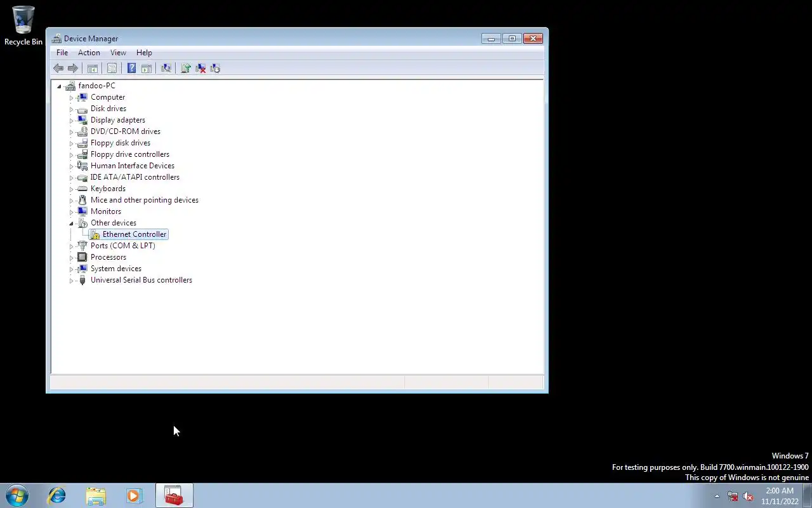Image resolution: width=812 pixels, height=508 pixels.
Task: Expand the Display adapters category
Action: 71,121
